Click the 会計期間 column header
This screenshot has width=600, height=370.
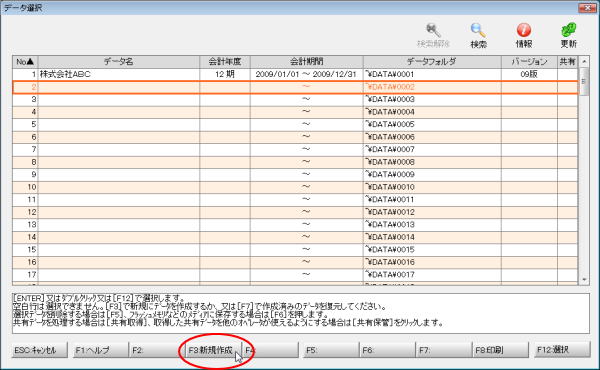(307, 62)
